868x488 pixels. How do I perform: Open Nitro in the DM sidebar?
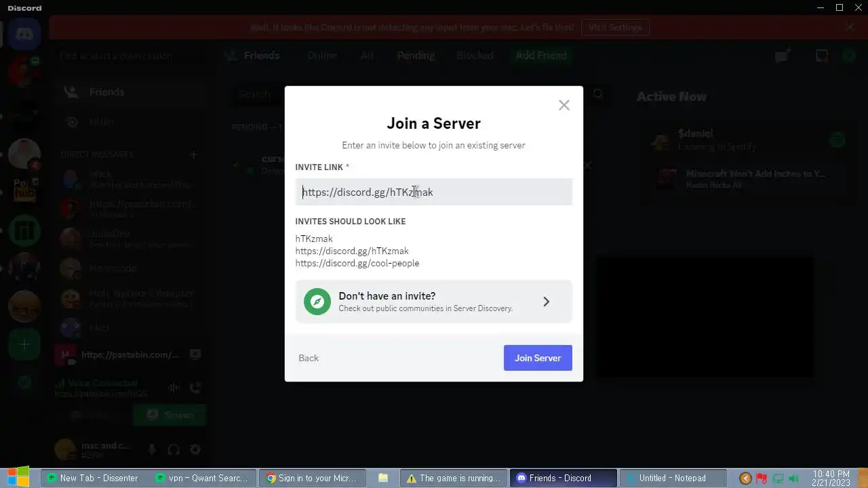[131, 122]
